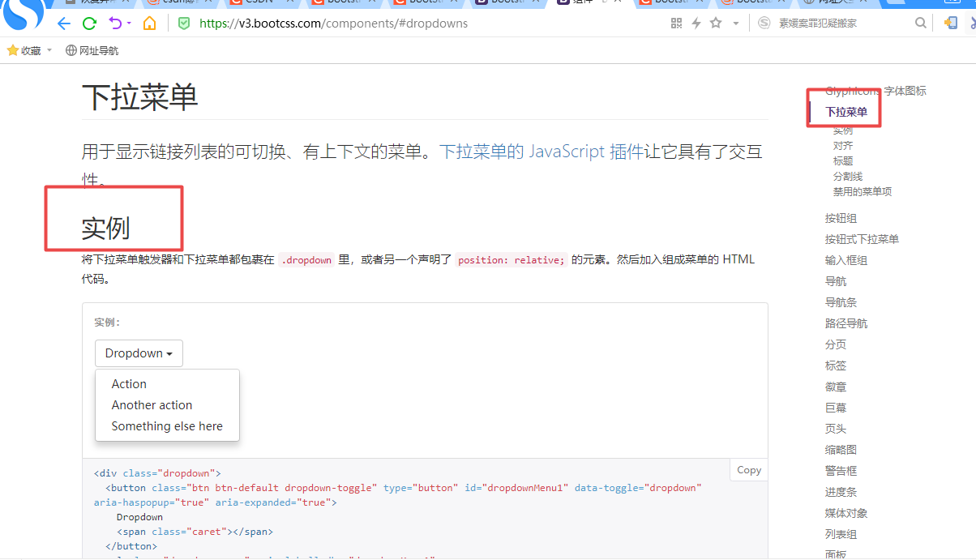Screen dimensions: 976x560
Task: Open Glyphicons 字体图标 in the sidebar
Action: (x=875, y=91)
